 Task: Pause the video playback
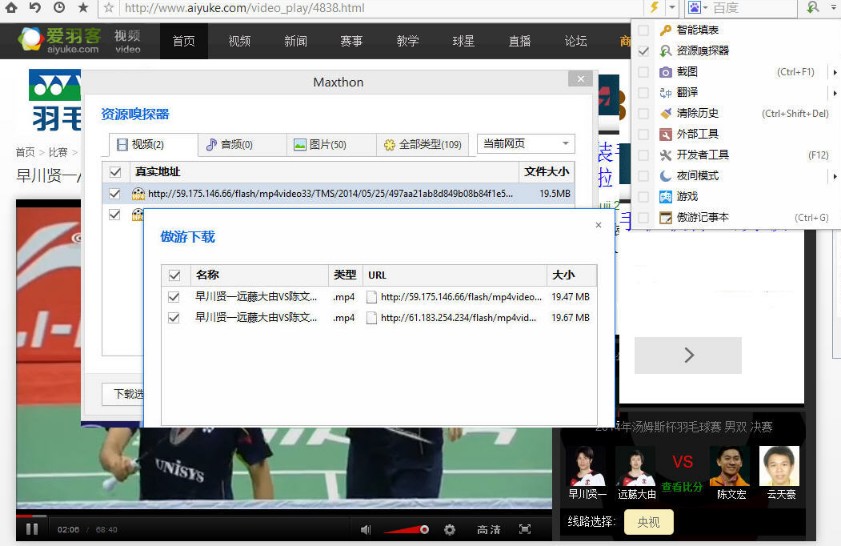(32, 529)
